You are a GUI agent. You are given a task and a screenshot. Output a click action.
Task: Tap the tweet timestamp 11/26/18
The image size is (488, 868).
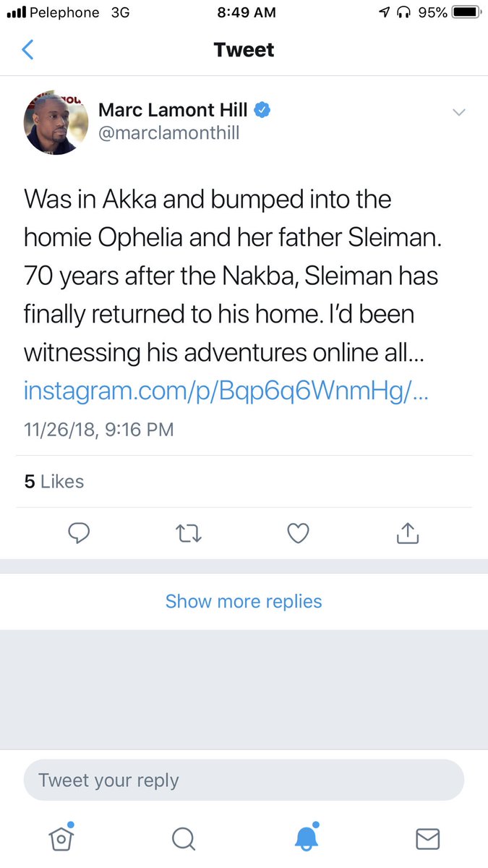click(x=99, y=429)
